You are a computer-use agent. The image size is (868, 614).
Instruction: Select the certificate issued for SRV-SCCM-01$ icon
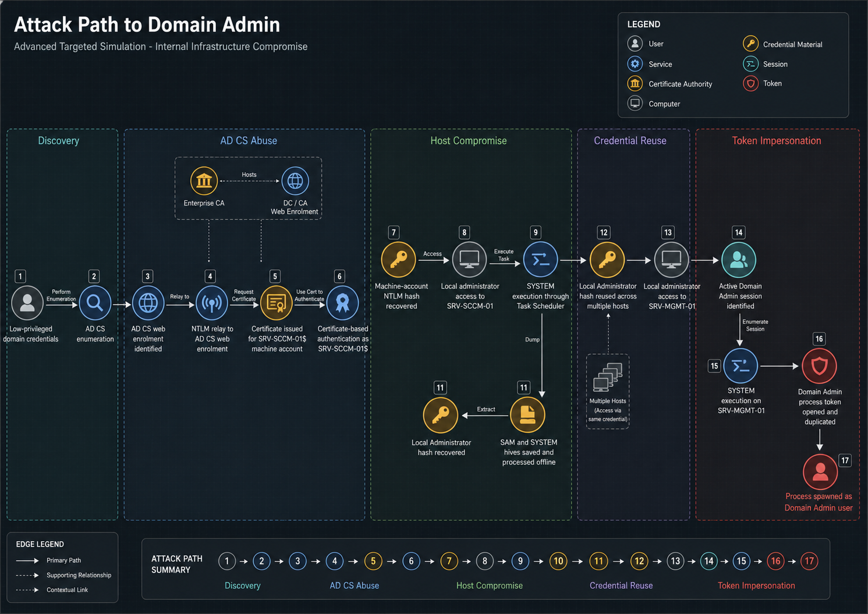277,303
